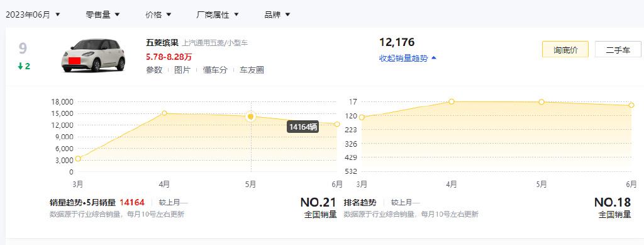Open the 五菱缤果 model title link
This screenshot has width=644, height=245.
pyautogui.click(x=162, y=43)
